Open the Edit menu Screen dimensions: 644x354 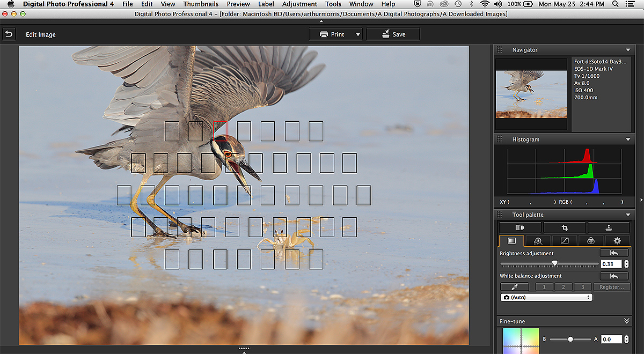pos(147,4)
